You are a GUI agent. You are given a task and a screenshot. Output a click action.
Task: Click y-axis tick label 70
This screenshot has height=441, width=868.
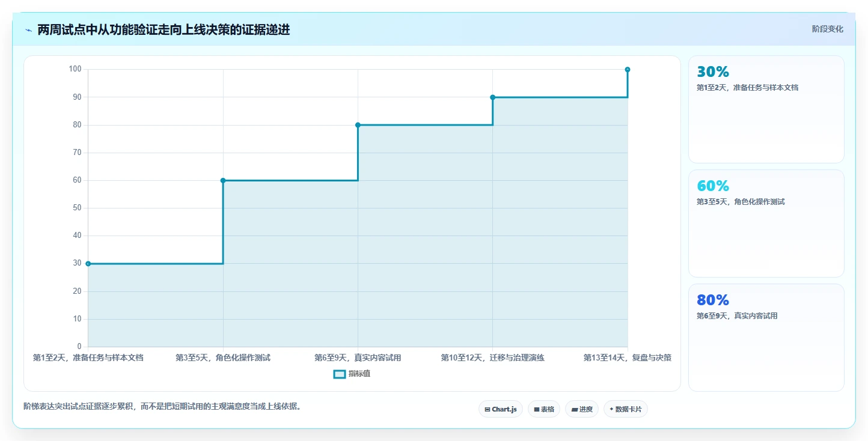tap(77, 153)
